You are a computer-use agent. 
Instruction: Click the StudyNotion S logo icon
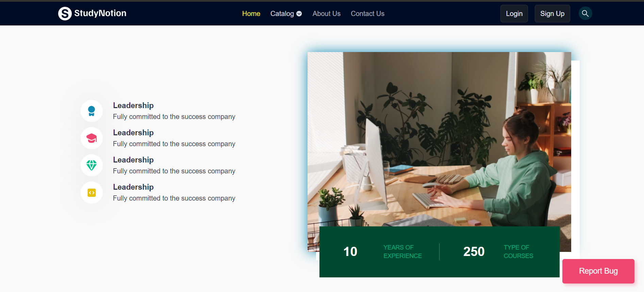tap(65, 14)
